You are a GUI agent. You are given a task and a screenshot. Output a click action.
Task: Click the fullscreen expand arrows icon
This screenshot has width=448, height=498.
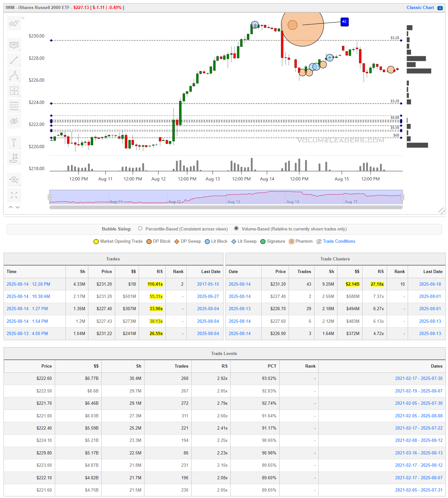tap(14, 195)
